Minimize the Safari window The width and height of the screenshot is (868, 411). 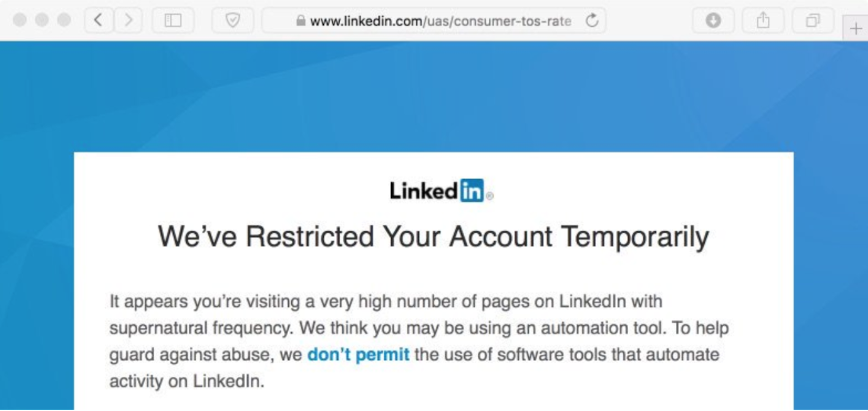tap(42, 20)
